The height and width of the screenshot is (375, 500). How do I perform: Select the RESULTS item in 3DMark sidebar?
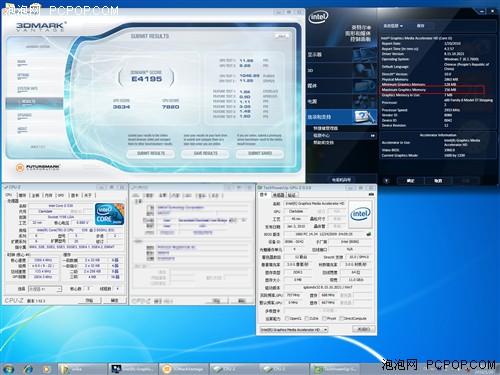pos(34,101)
